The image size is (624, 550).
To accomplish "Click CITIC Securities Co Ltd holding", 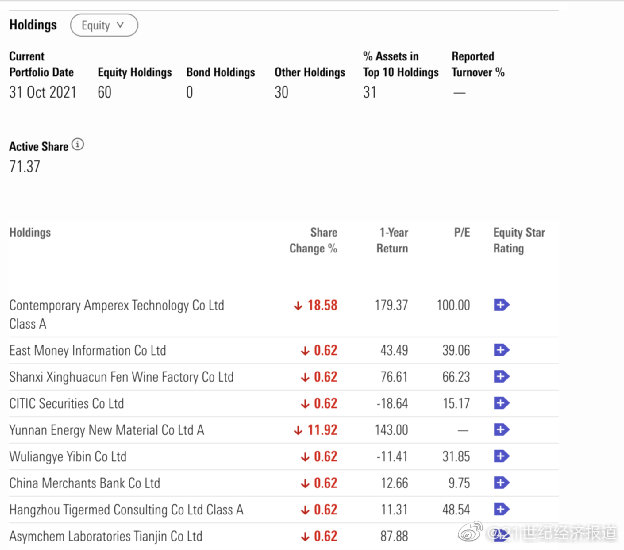I will tap(66, 404).
